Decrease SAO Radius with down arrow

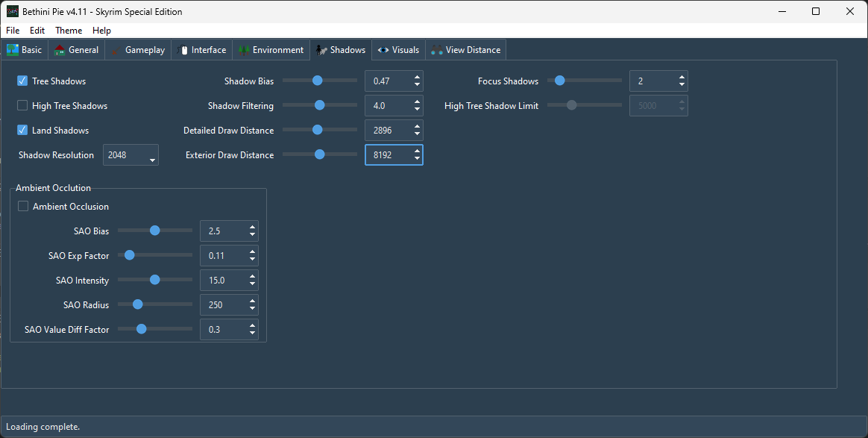point(253,309)
